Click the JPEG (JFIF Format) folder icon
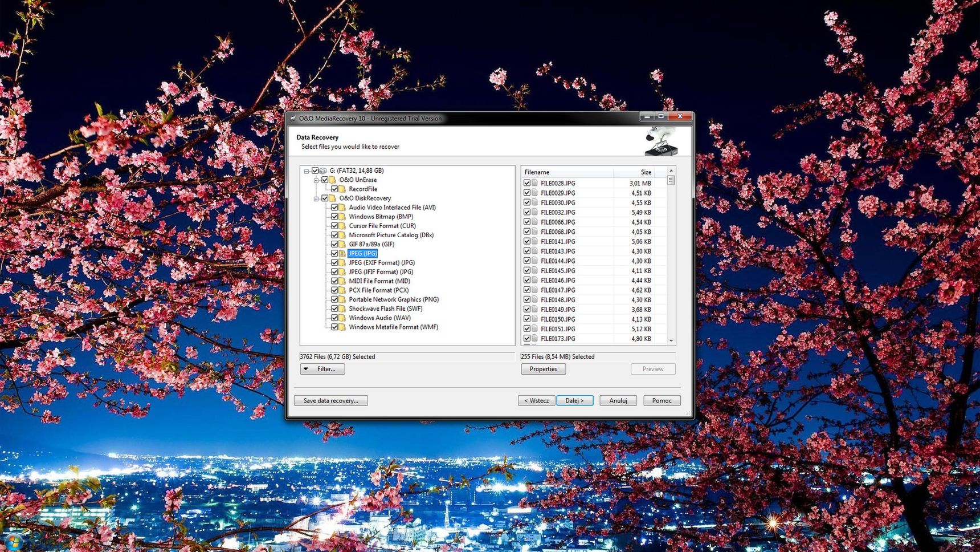The image size is (980, 552). (x=342, y=271)
